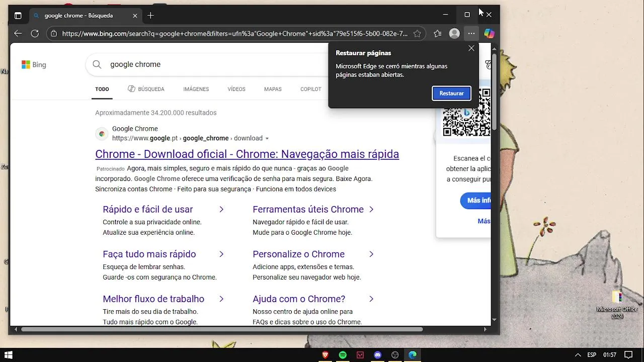Switch to the IMÁGENES tab
This screenshot has height=362, width=644.
tap(196, 89)
